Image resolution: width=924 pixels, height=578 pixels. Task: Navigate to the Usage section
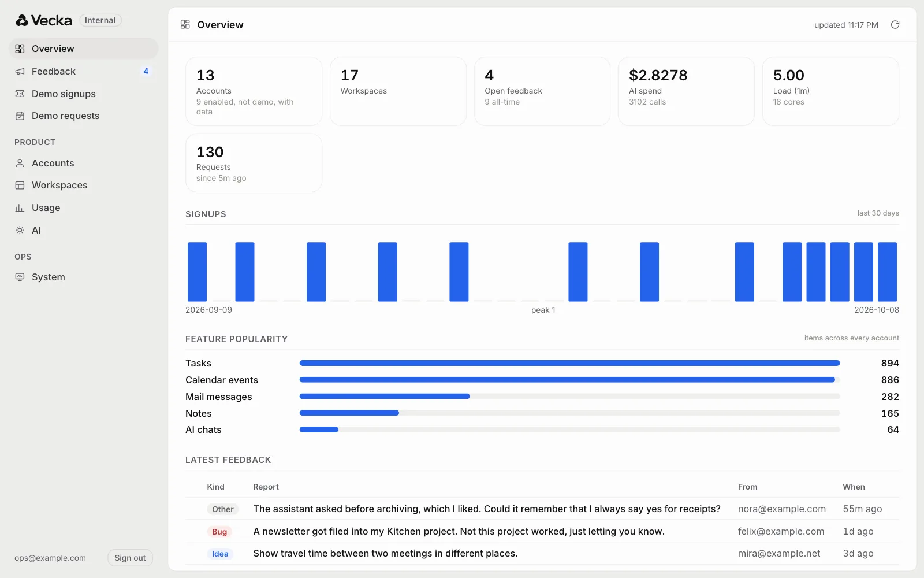[84, 208]
